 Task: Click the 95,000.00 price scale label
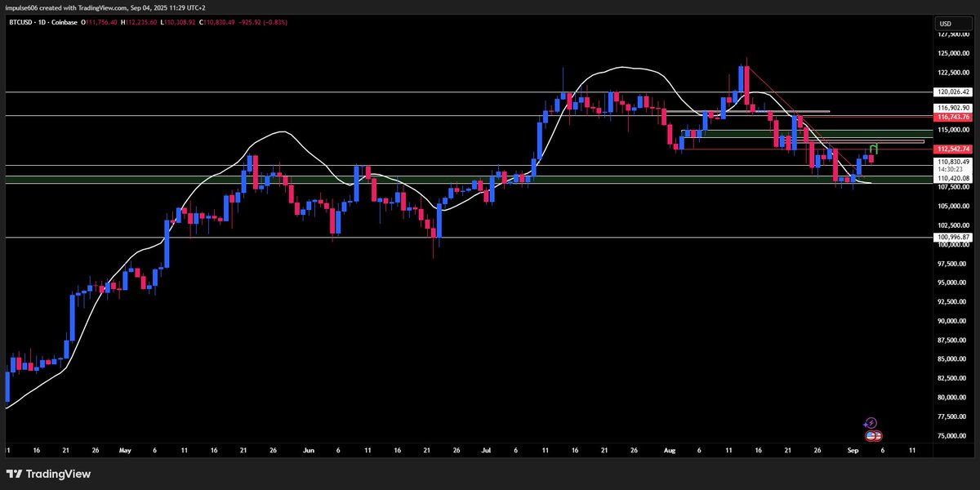click(x=954, y=283)
